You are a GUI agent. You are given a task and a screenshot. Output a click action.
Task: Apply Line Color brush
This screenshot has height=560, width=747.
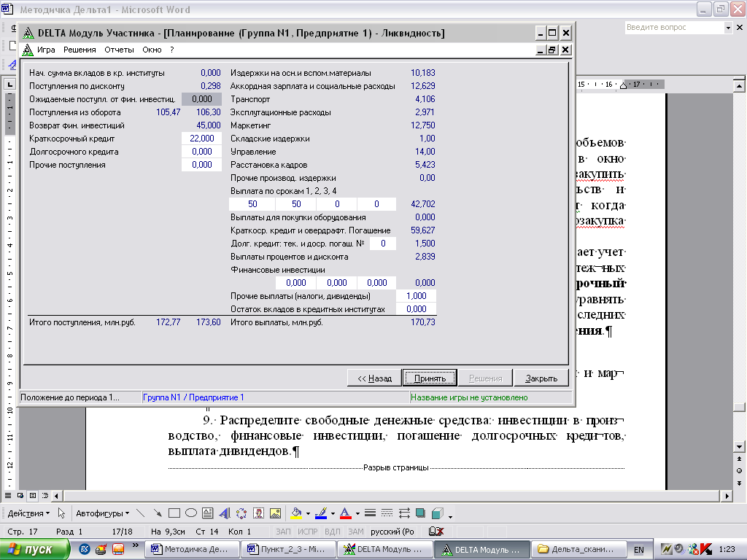click(x=321, y=513)
